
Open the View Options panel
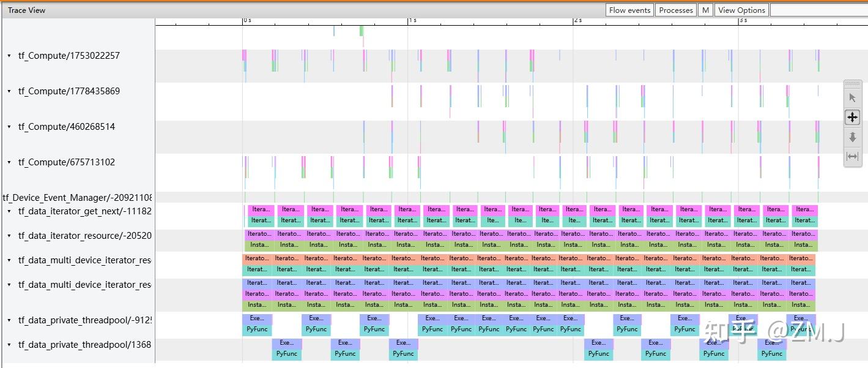[741, 9]
